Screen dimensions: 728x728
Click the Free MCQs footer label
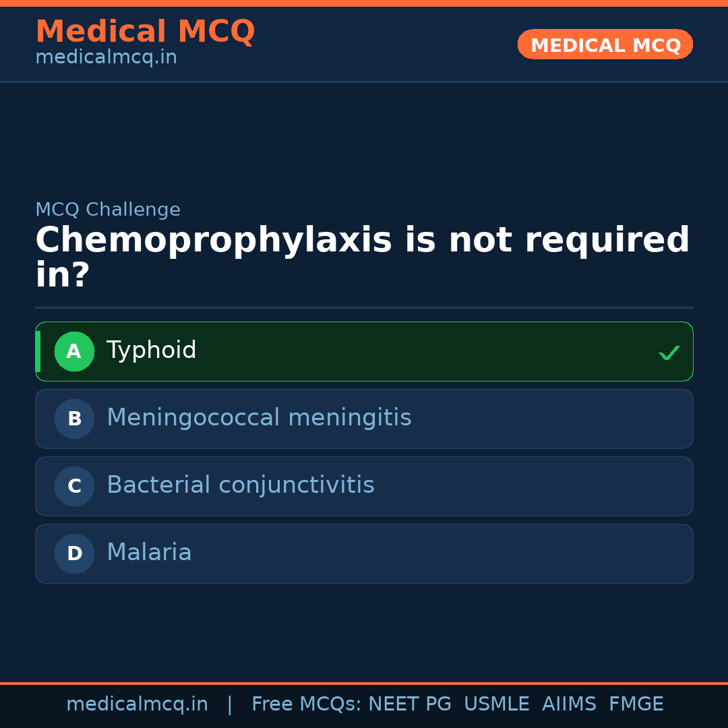tap(306, 704)
